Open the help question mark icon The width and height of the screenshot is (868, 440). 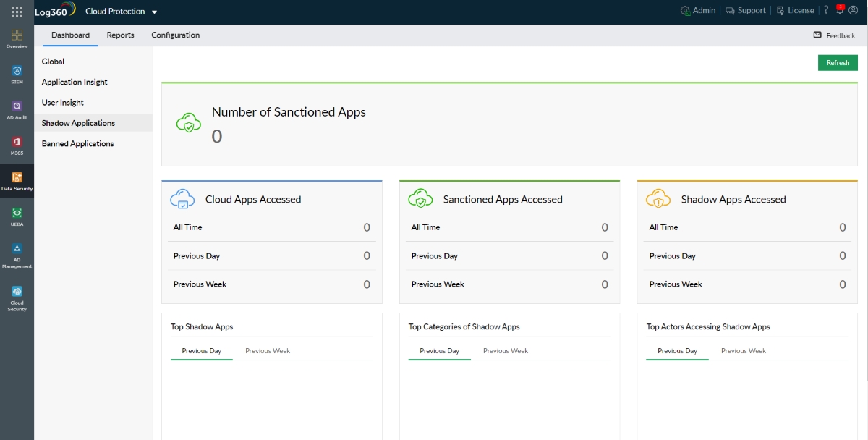(x=826, y=11)
